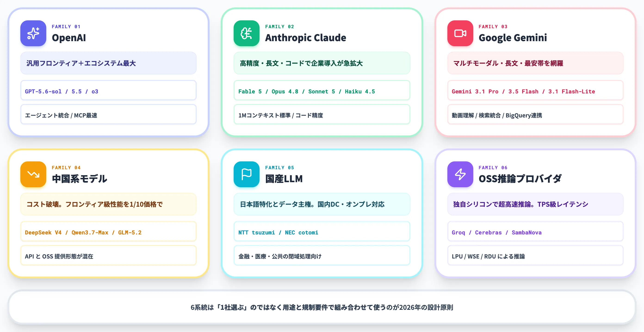The image size is (644, 332).
Task: Click the GPT-5.6-sol / 5.5 / o3 models row
Action: (x=108, y=90)
